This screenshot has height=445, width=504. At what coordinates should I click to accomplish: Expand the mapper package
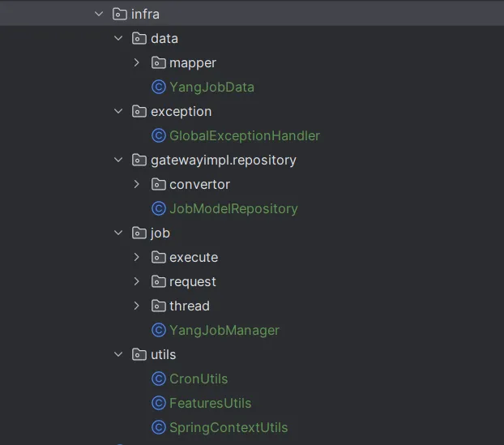point(137,62)
